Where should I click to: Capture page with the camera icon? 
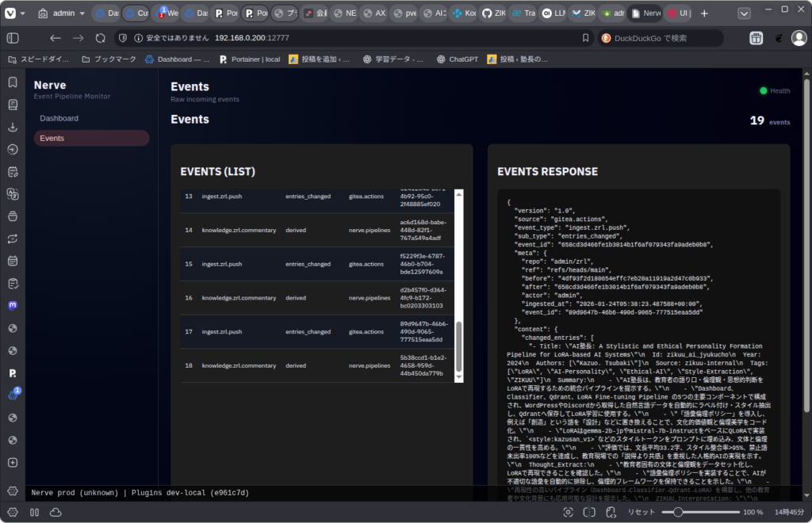(569, 513)
